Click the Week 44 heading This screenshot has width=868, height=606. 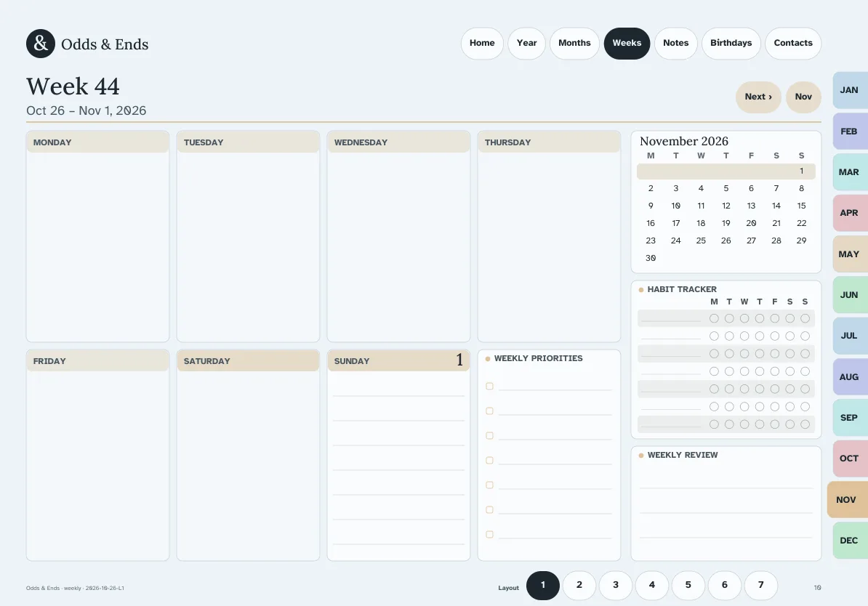(x=73, y=87)
